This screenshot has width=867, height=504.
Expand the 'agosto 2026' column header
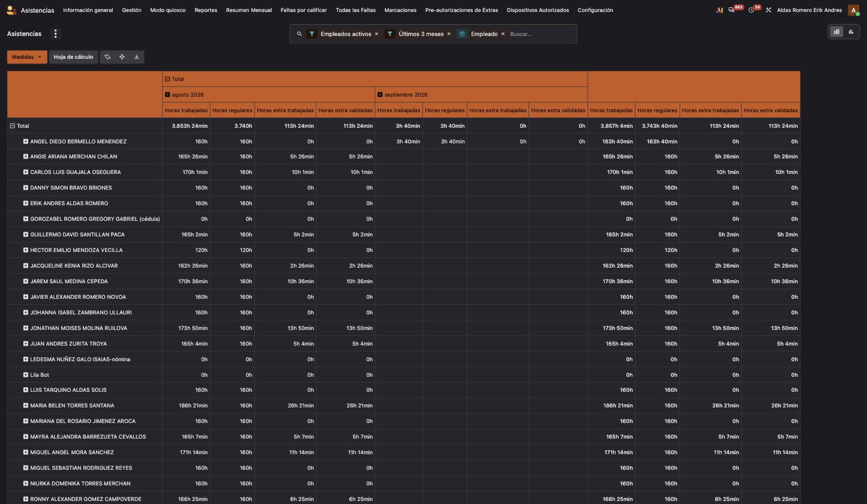tap(167, 95)
